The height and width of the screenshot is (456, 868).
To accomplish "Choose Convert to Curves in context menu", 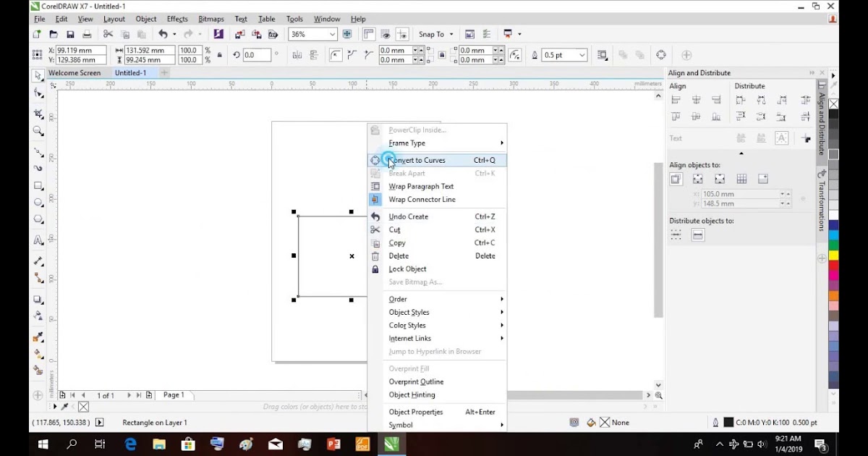I will pyautogui.click(x=437, y=160).
